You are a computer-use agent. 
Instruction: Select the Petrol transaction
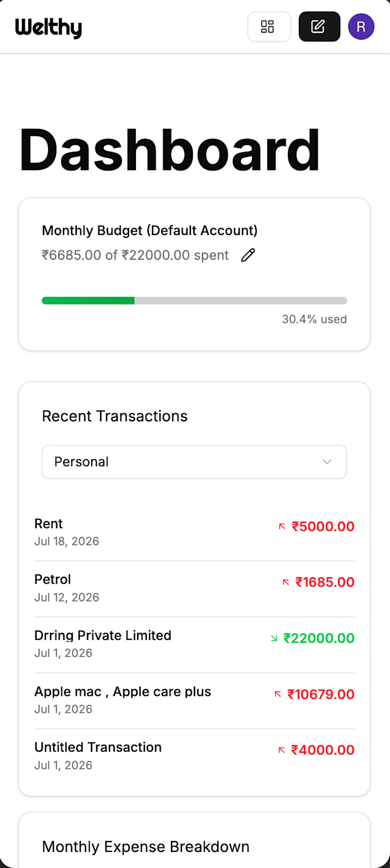click(x=194, y=588)
